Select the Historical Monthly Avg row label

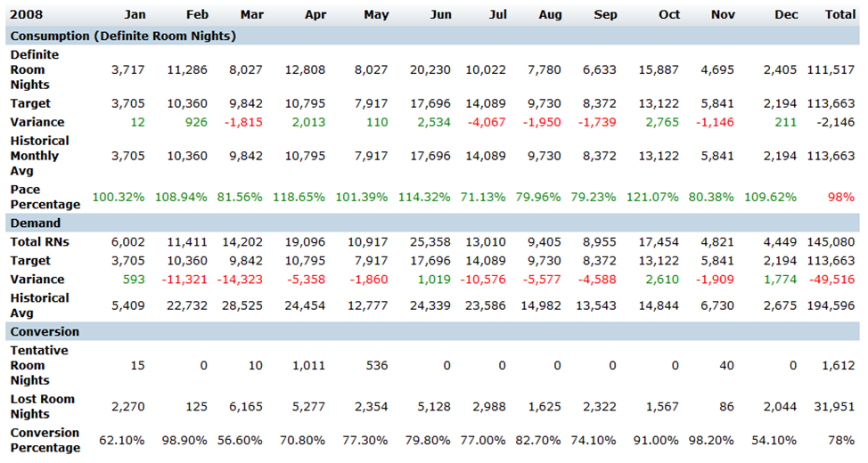40,156
